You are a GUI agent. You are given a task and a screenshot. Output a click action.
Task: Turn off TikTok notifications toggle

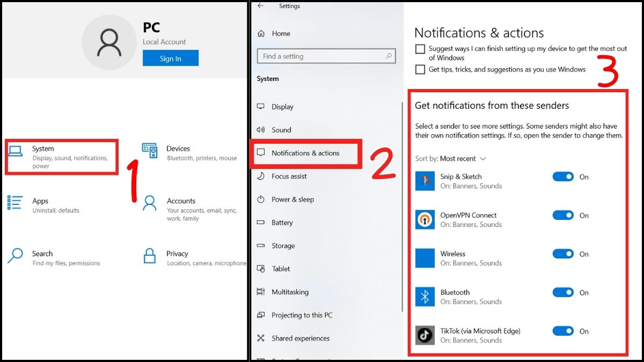[x=563, y=331]
